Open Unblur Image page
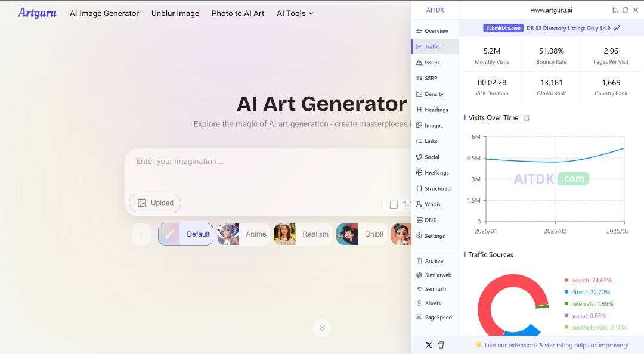This screenshot has height=354, width=644. coord(175,14)
